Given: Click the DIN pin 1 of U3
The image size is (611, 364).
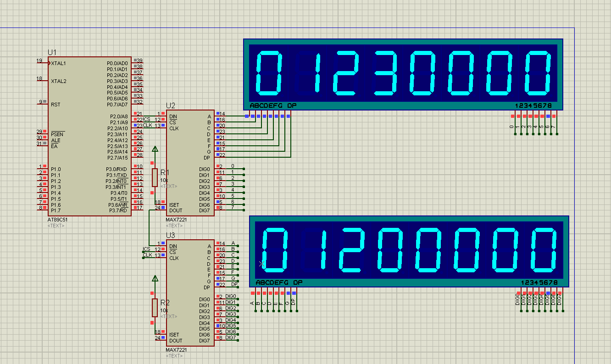Looking at the screenshot, I should [161, 243].
